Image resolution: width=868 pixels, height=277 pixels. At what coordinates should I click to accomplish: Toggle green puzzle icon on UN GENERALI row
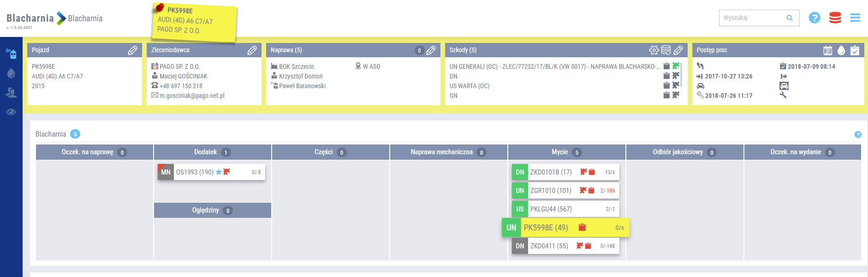pos(676,66)
